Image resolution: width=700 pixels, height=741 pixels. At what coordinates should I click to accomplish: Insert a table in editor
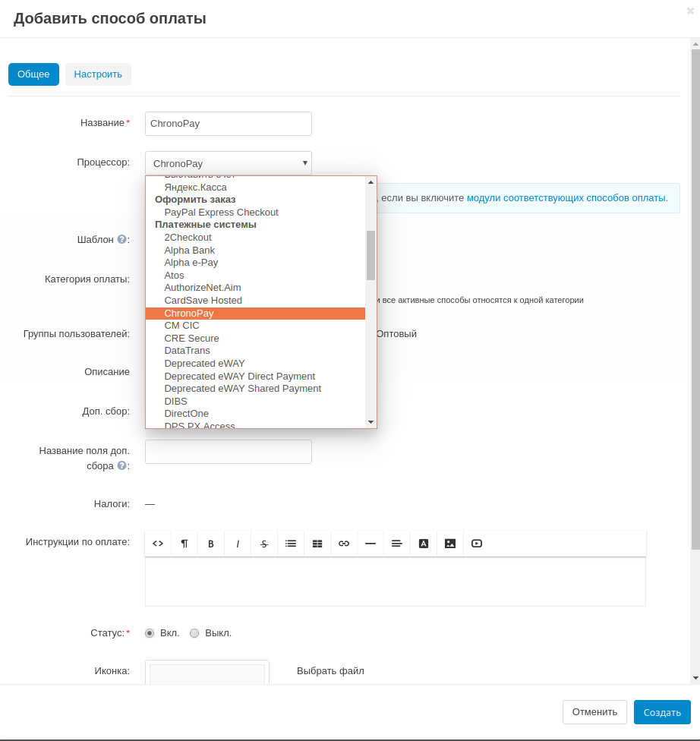point(317,544)
